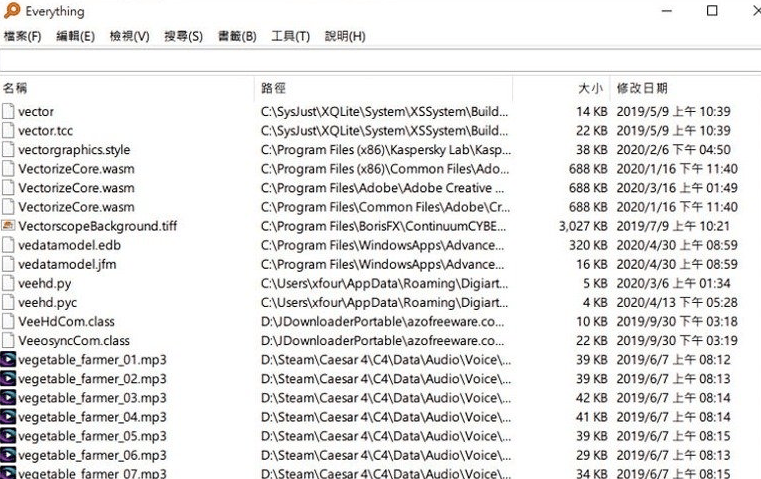Open the 檔案(F) menu
The height and width of the screenshot is (479, 761).
click(x=22, y=36)
